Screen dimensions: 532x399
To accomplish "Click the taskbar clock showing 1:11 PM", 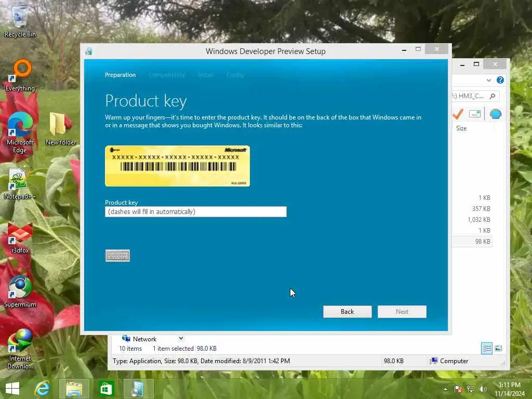I will click(509, 385).
